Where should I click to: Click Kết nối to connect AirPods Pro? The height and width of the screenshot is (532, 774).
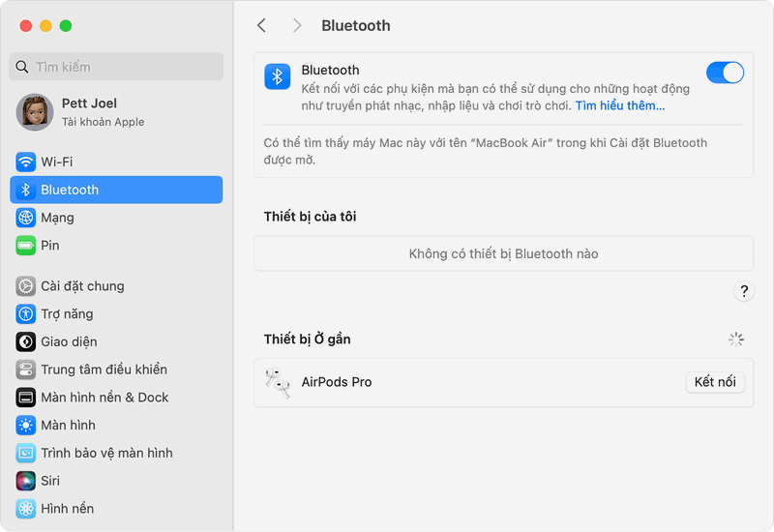715,382
